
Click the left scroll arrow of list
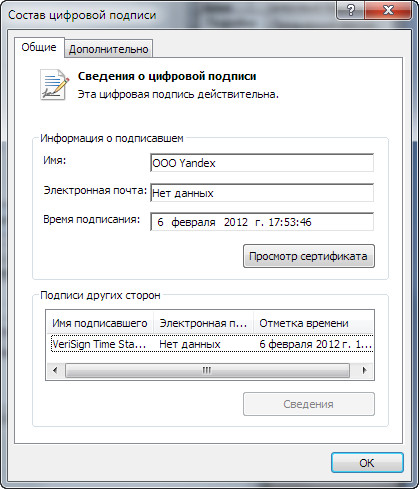[x=55, y=370]
